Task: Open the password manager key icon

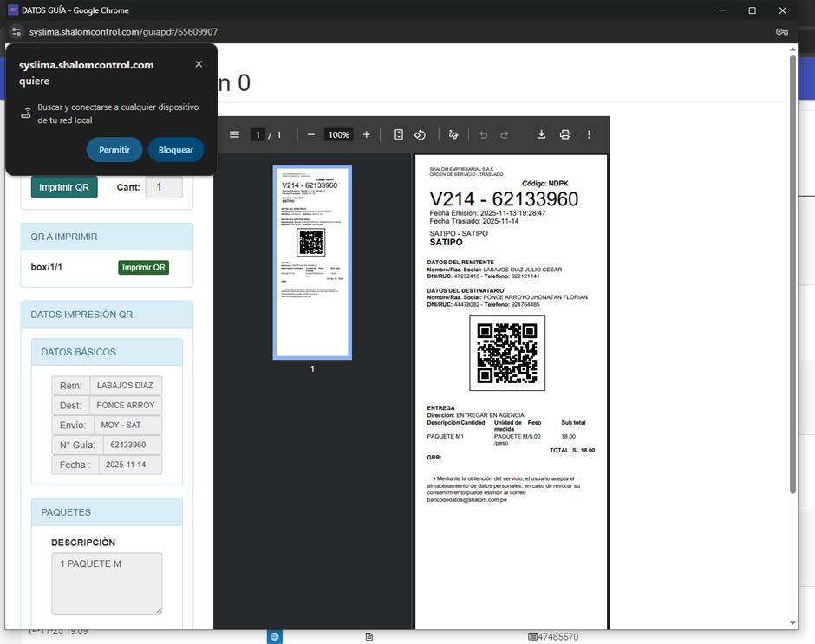Action: click(781, 32)
